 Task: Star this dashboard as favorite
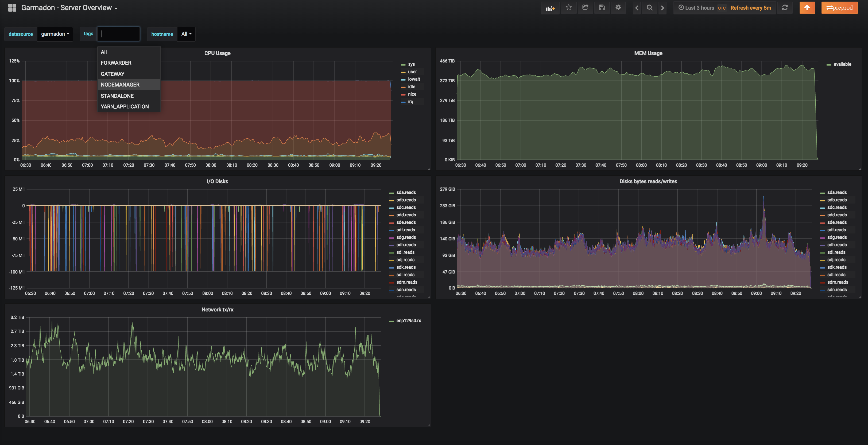(568, 7)
